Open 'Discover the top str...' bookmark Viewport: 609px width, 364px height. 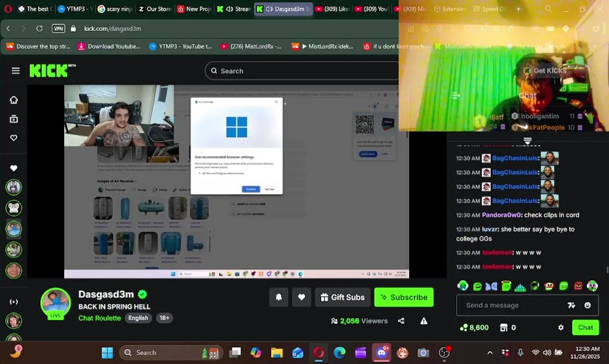pos(38,47)
